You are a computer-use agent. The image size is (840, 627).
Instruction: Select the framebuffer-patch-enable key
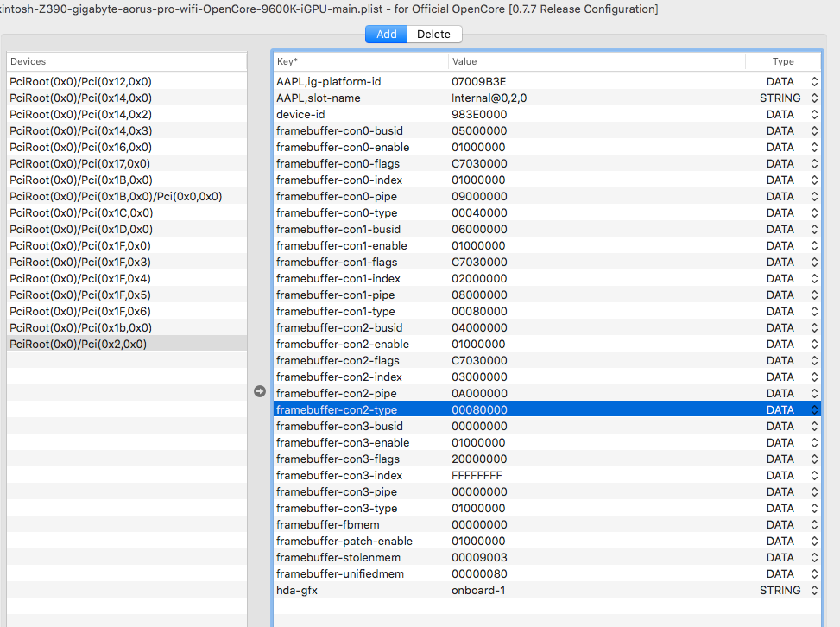[x=344, y=541]
